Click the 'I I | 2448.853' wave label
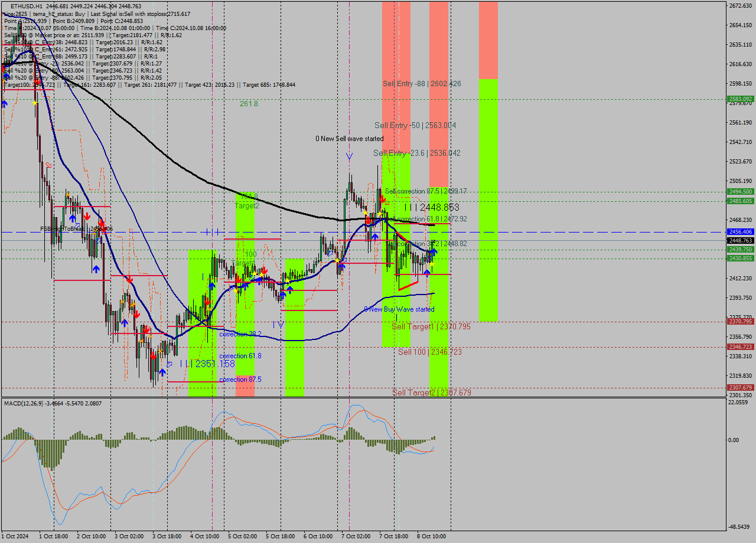756x543 pixels. point(432,207)
